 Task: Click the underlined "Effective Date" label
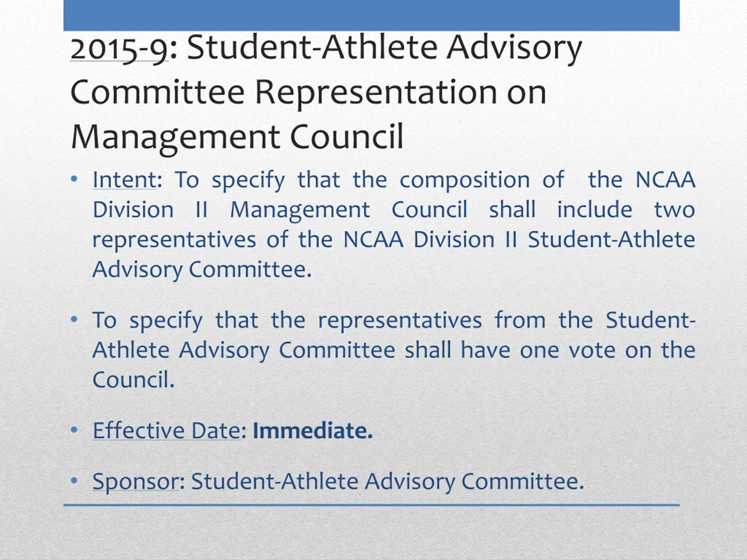pyautogui.click(x=166, y=430)
